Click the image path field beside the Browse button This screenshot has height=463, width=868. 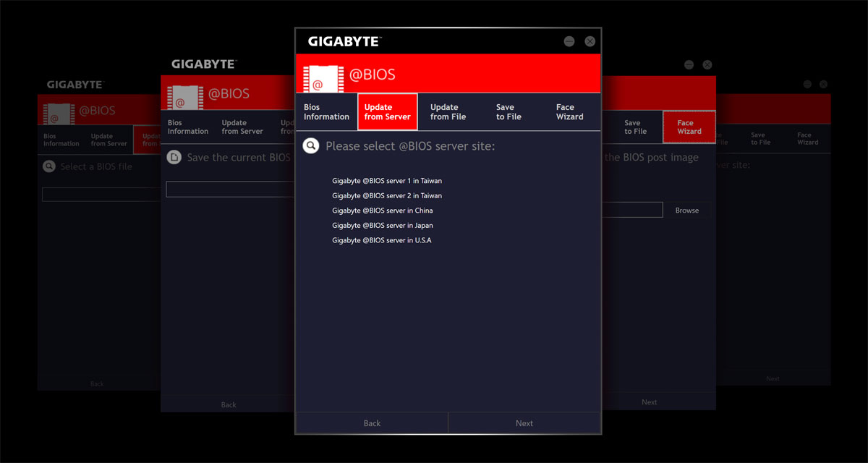click(x=632, y=210)
